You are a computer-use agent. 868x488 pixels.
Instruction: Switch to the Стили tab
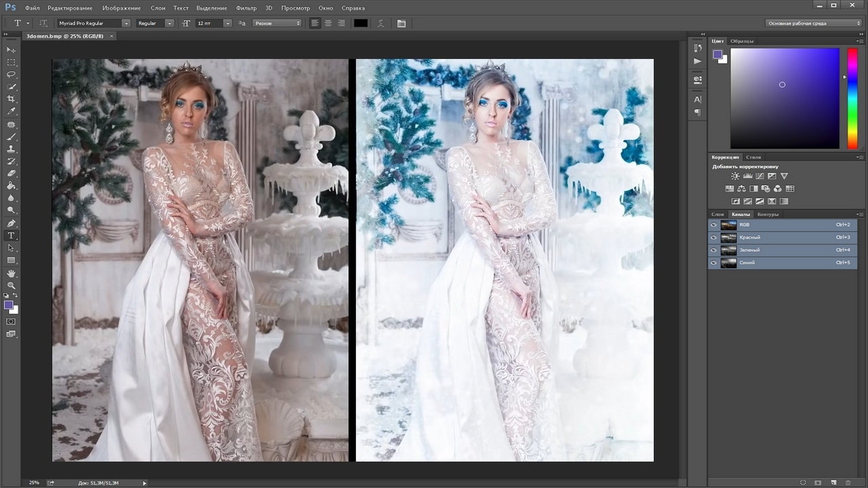click(x=753, y=157)
